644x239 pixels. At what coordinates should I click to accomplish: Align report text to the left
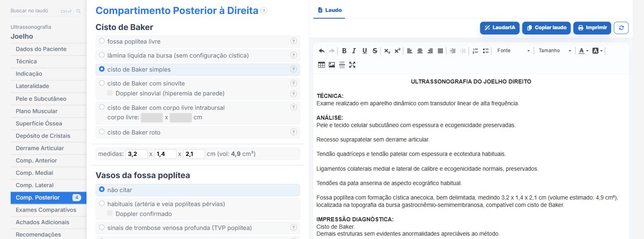click(409, 51)
